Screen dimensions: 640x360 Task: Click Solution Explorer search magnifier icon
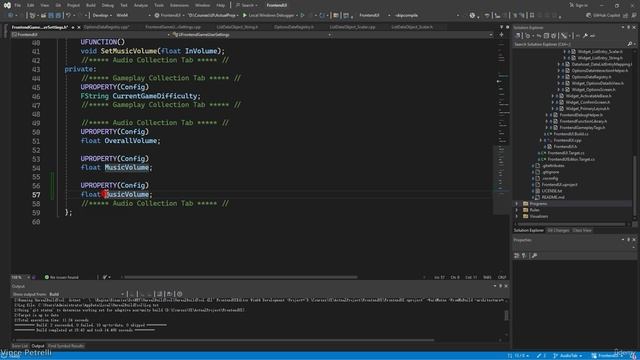click(x=629, y=44)
